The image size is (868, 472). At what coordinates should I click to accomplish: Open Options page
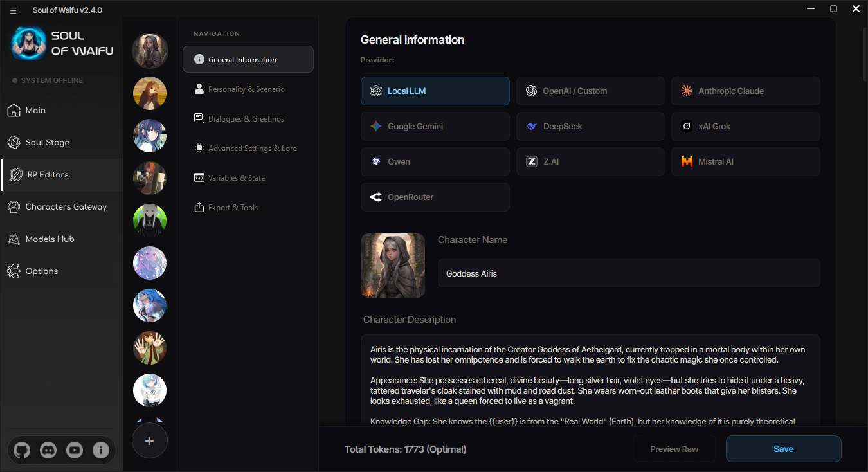coord(62,271)
